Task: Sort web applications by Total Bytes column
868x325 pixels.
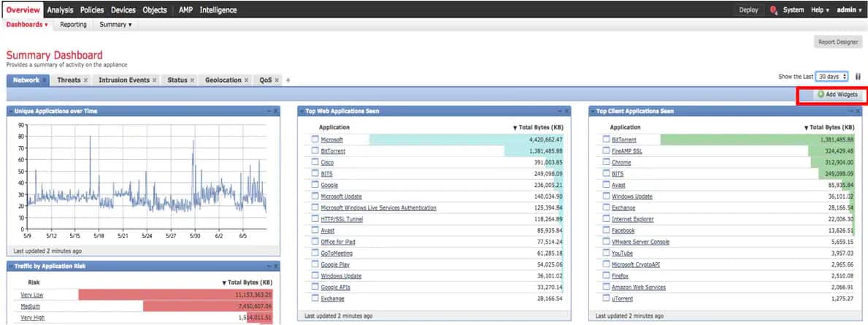Action: [537, 127]
